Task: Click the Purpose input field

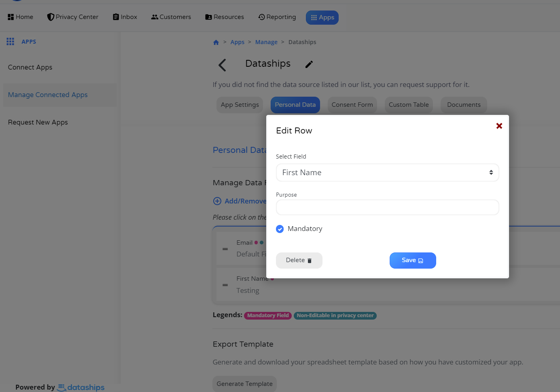Action: (x=388, y=208)
